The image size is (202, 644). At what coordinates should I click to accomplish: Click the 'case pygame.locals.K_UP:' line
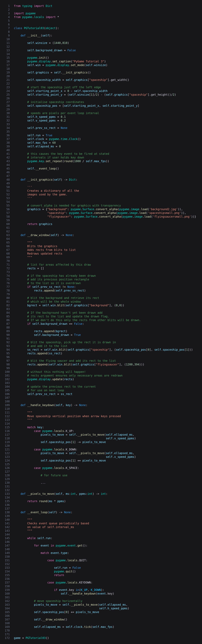pyautogui.click(x=54, y=431)
